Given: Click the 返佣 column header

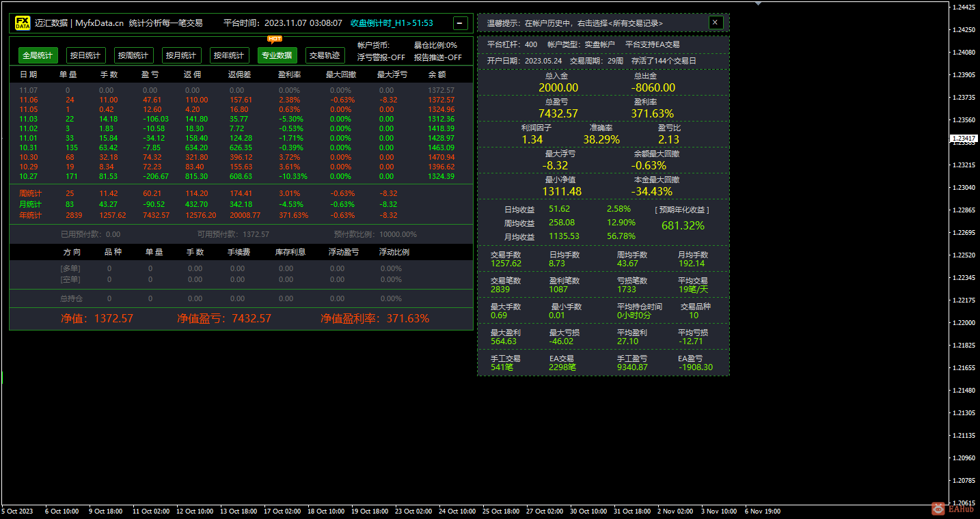Looking at the screenshot, I should [191, 74].
